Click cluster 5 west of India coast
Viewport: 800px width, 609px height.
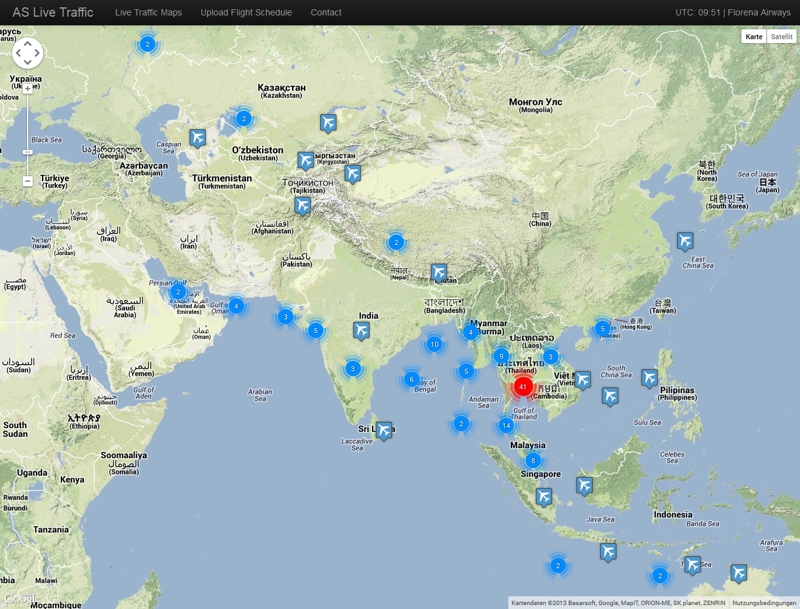(x=316, y=331)
